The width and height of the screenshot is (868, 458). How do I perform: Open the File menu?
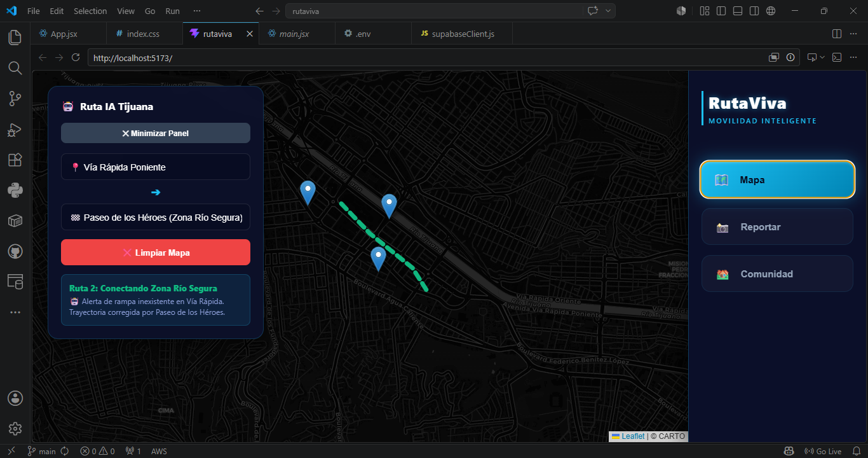click(x=34, y=11)
